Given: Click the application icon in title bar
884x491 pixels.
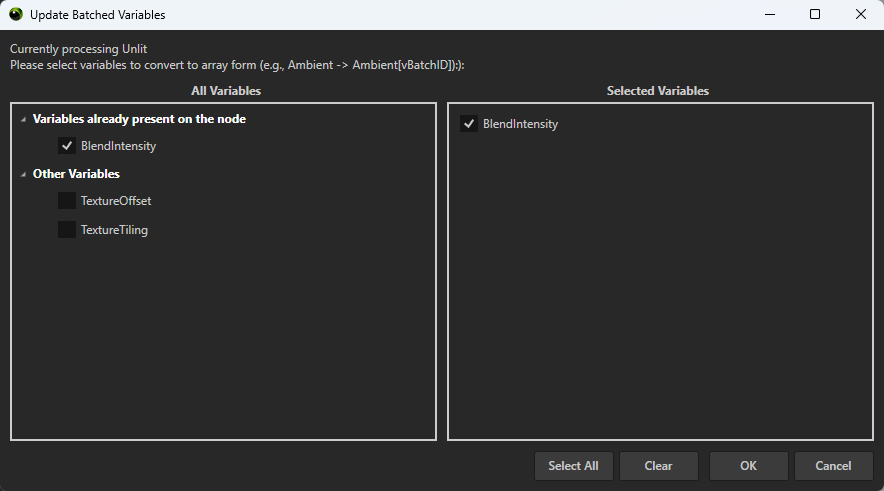Looking at the screenshot, I should 16,15.
